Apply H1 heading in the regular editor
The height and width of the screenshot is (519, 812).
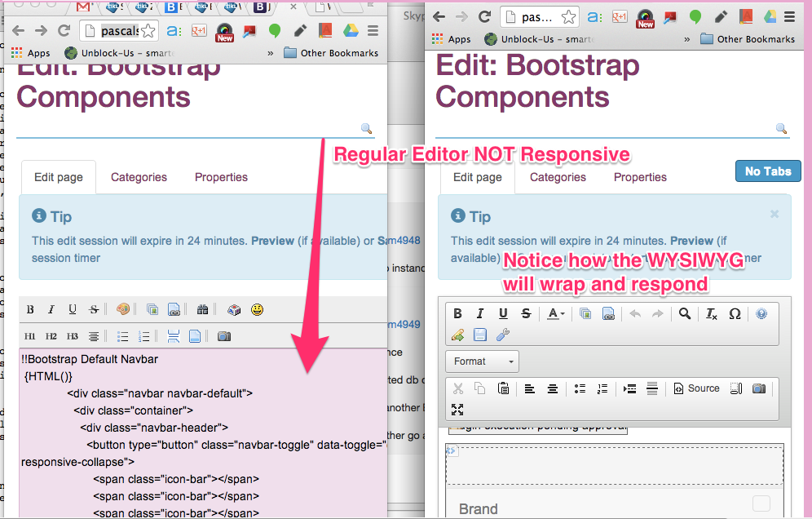[x=30, y=336]
